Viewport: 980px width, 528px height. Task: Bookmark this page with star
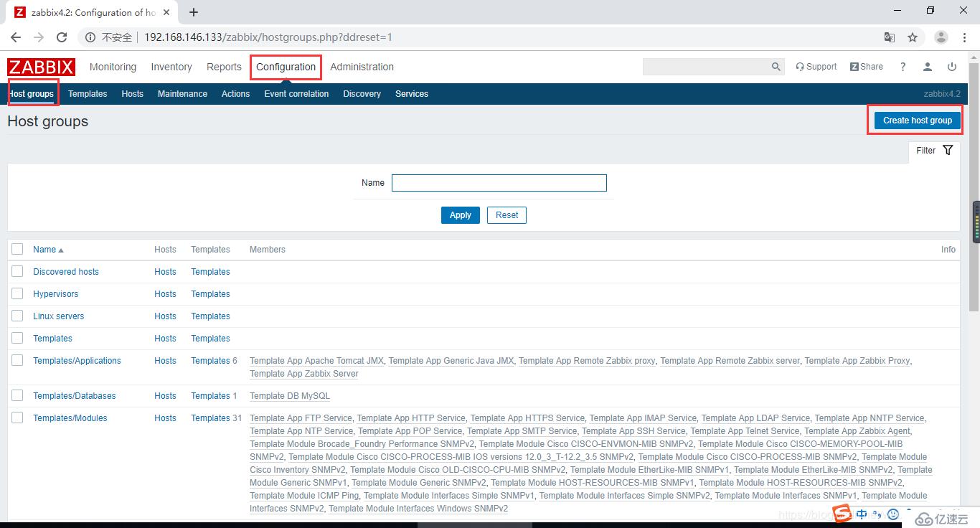click(x=913, y=37)
